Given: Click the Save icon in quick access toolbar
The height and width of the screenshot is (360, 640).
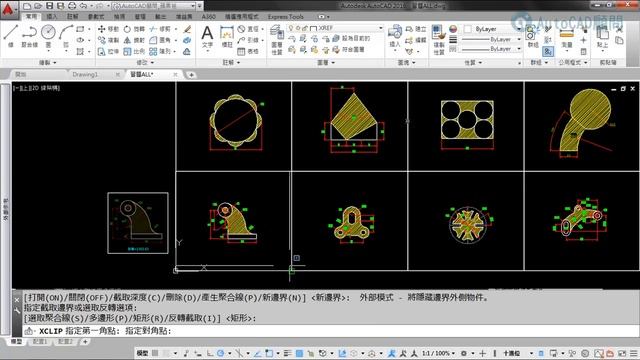Looking at the screenshot, I should [x=49, y=6].
